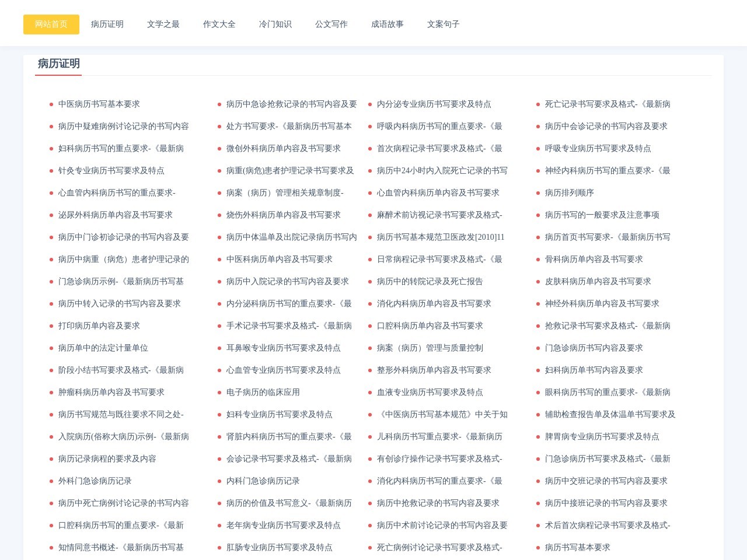Select 病历中转入记录的书写内容及要求
Viewport: 747px width, 560px height.
pos(120,304)
